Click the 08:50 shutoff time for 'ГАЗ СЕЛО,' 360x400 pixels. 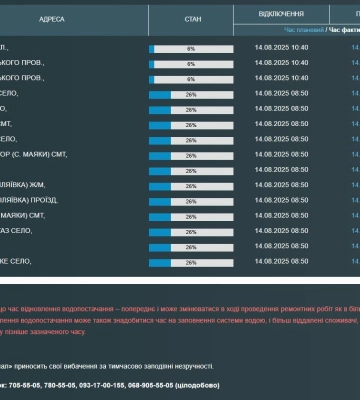(x=281, y=231)
